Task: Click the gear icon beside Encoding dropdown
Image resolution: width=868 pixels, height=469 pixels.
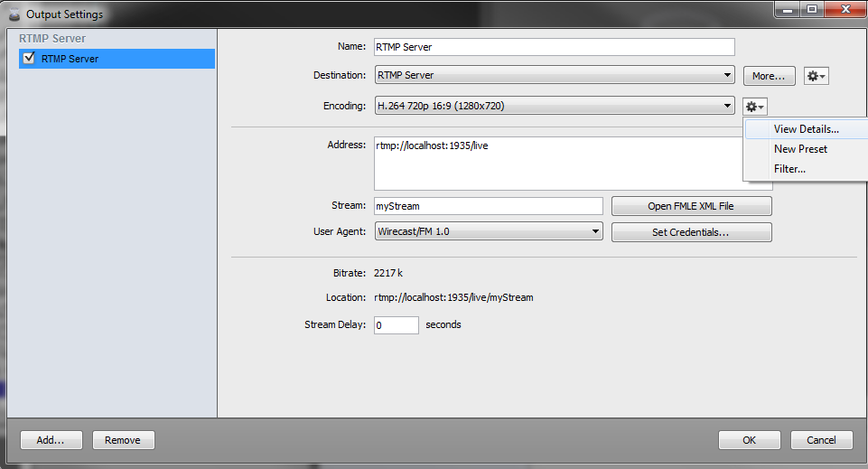Action: 754,107
